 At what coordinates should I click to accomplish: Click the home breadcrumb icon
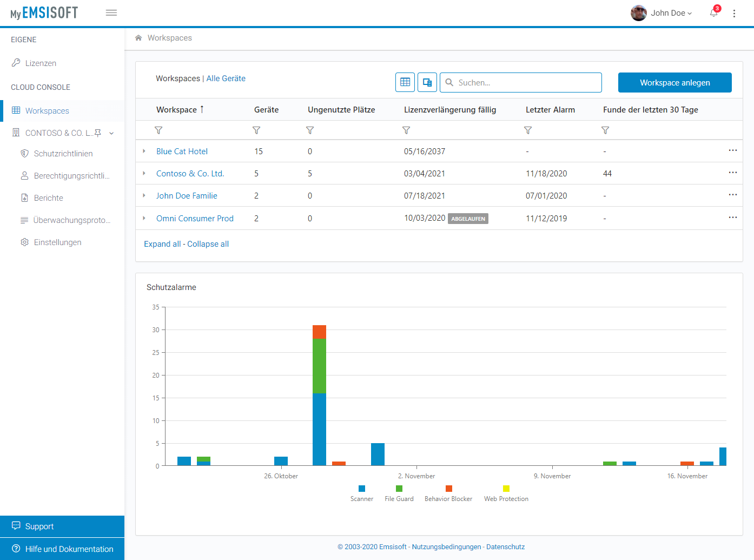click(x=138, y=38)
